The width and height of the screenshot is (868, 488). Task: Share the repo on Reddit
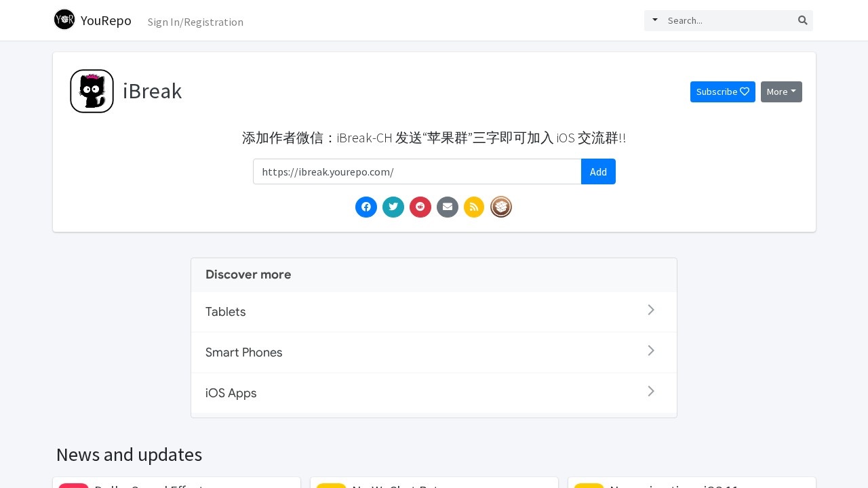[420, 207]
